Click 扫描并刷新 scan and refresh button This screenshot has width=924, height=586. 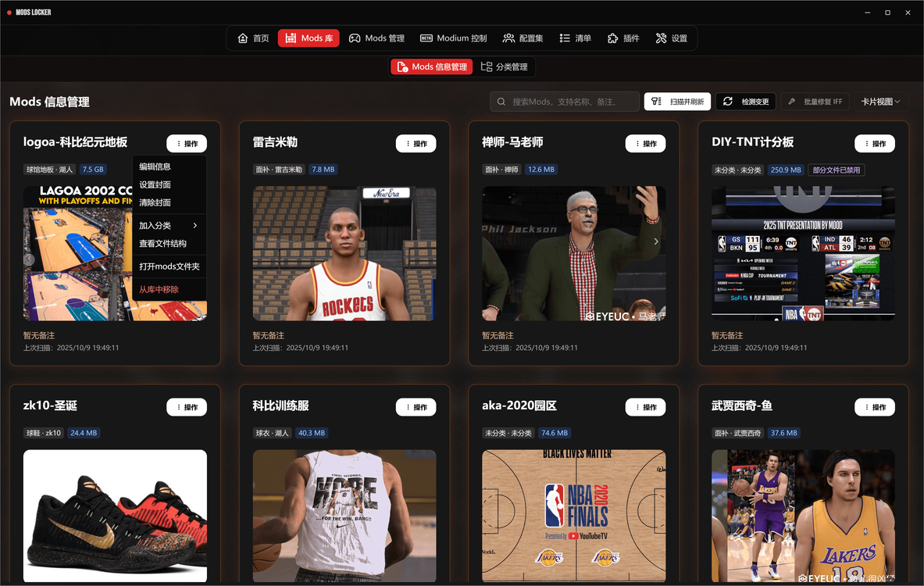[x=677, y=102]
